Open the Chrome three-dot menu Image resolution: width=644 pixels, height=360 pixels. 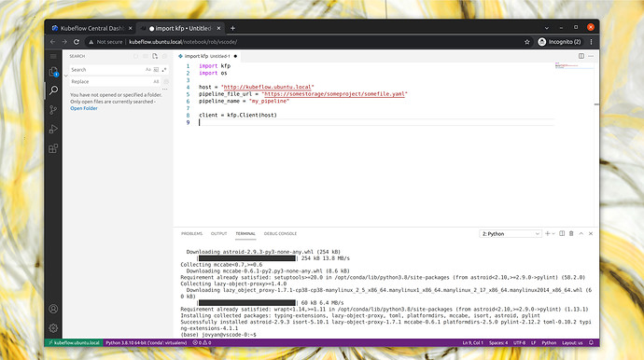pos(591,42)
